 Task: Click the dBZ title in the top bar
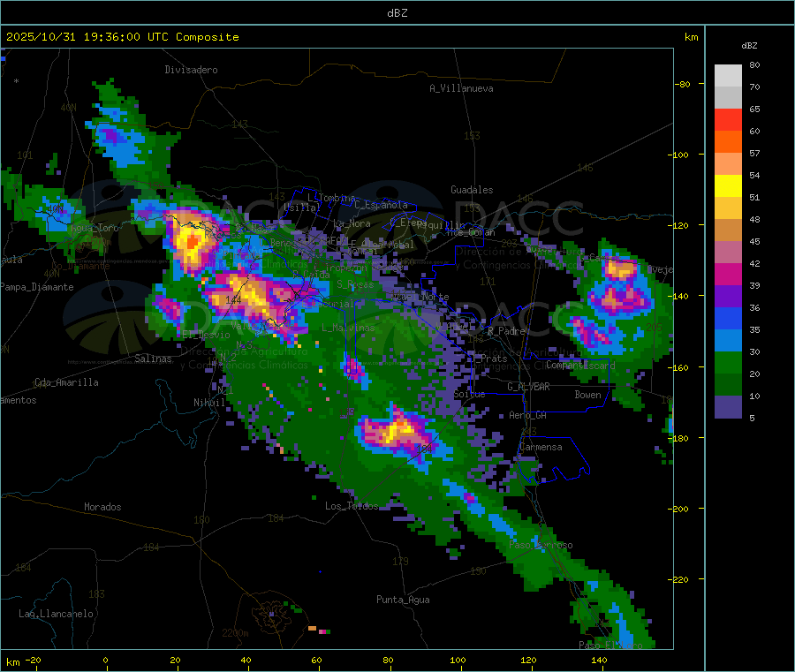(397, 13)
